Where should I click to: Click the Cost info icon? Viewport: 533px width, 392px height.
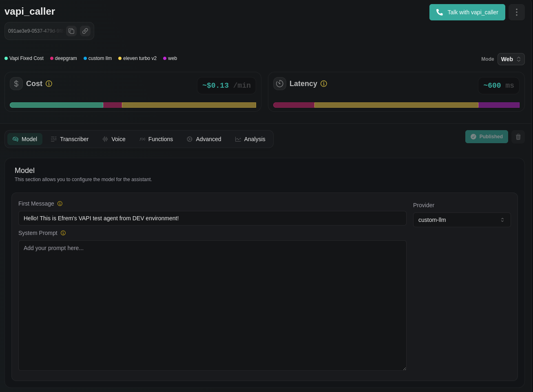(x=49, y=84)
